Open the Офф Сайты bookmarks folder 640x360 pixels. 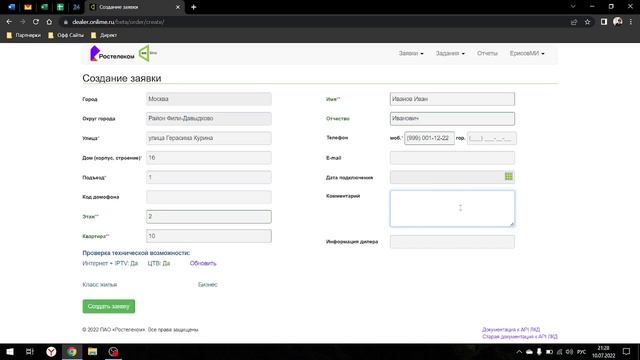[66, 35]
